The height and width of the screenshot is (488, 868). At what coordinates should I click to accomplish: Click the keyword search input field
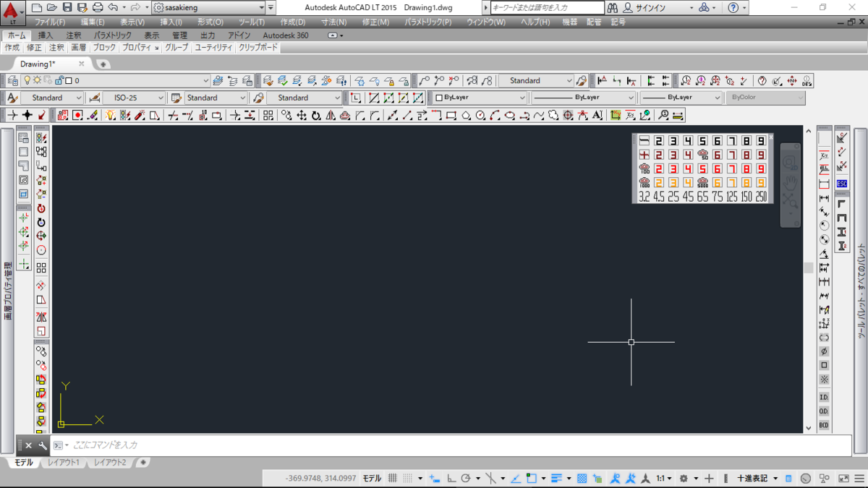(548, 7)
